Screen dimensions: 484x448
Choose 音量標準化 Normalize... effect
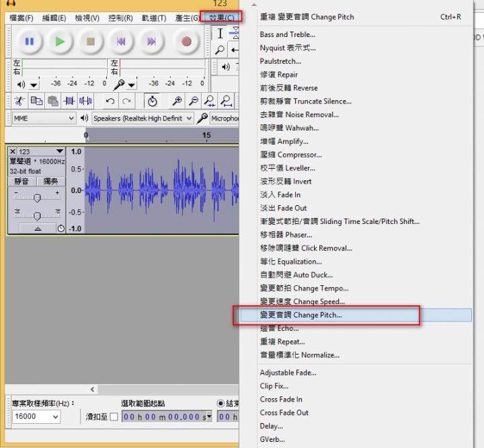[x=356, y=355]
